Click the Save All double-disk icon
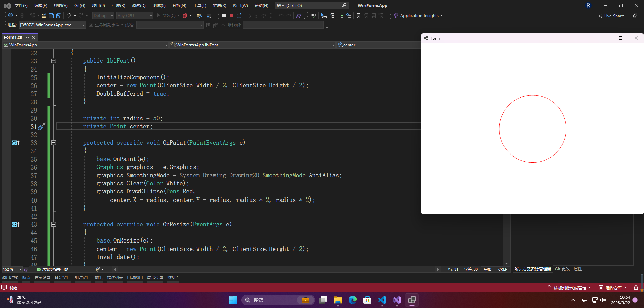The height and width of the screenshot is (308, 644). 59,16
